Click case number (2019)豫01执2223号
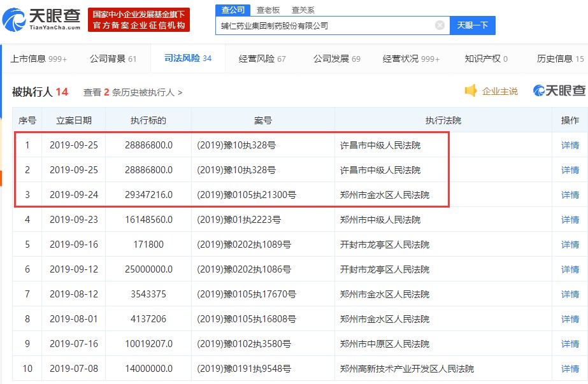This screenshot has height=384, width=588. pyautogui.click(x=239, y=219)
